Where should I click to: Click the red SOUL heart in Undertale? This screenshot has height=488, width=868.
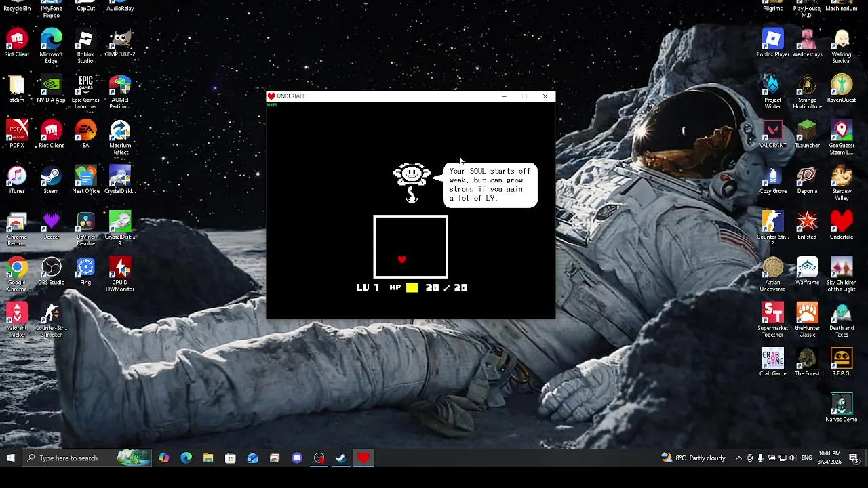(x=402, y=259)
